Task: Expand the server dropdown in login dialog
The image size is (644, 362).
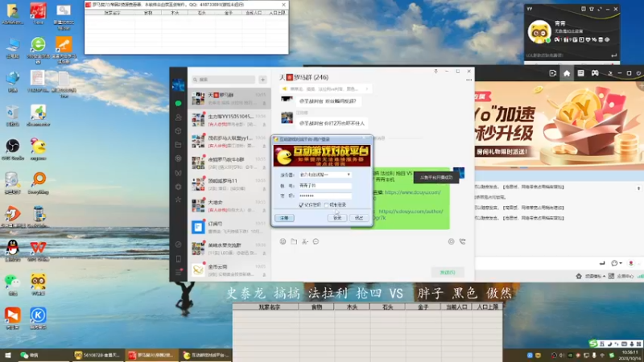Action: pos(349,175)
